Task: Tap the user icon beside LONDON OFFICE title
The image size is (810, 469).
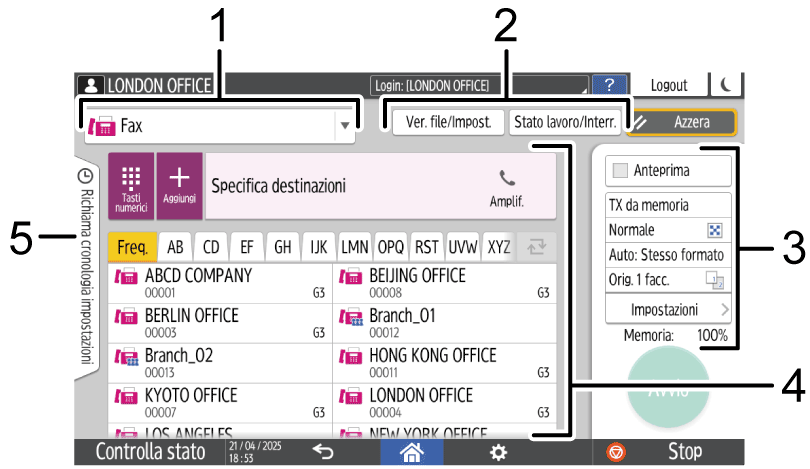Action: [x=91, y=85]
